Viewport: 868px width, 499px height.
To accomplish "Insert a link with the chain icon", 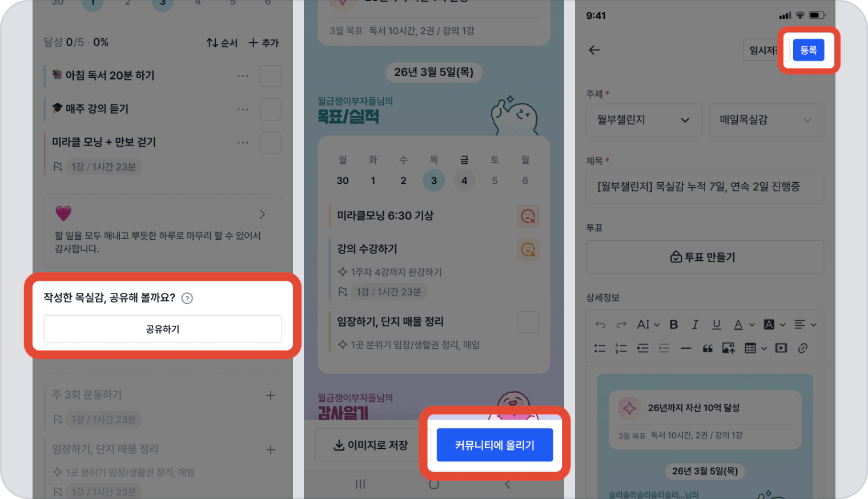I will (x=802, y=348).
